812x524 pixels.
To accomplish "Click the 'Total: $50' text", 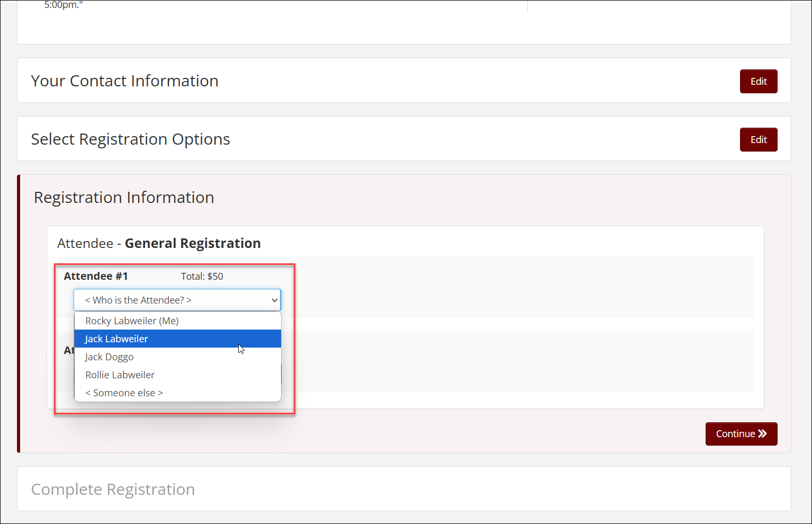I will coord(202,277).
